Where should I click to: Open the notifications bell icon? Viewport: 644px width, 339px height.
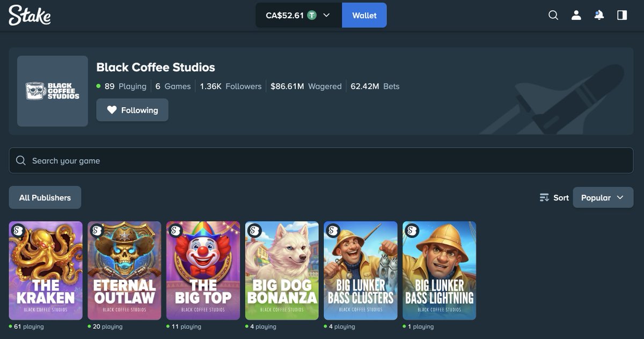click(599, 16)
